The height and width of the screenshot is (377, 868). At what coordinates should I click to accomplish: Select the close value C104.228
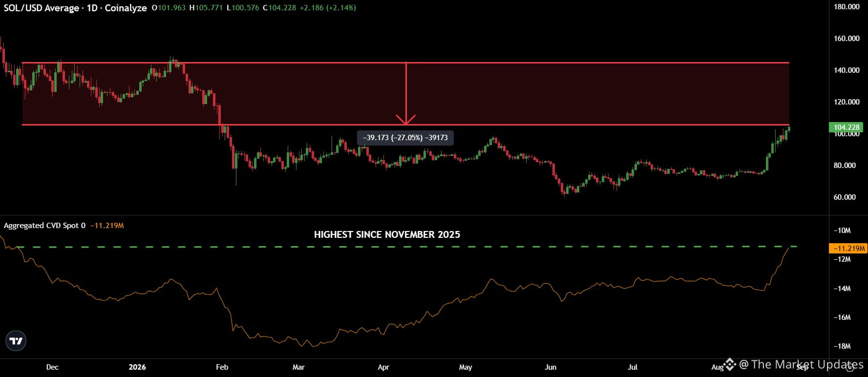coord(279,8)
